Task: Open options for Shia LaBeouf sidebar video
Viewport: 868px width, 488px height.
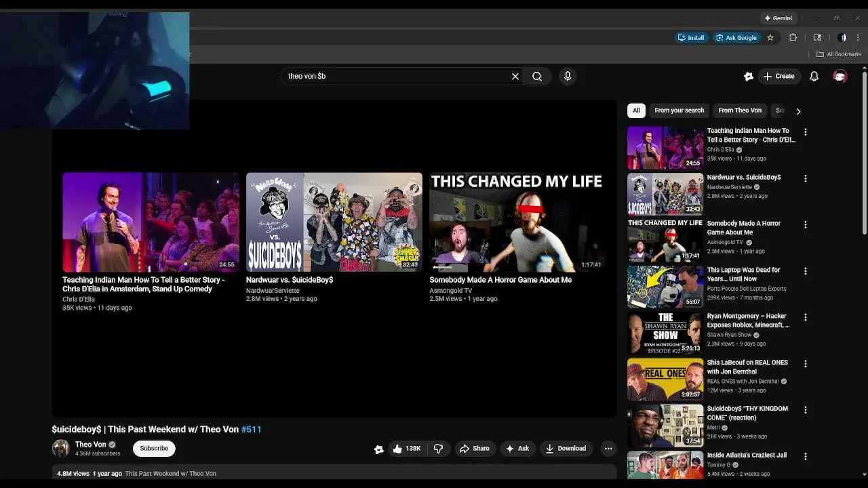Action: 806,364
